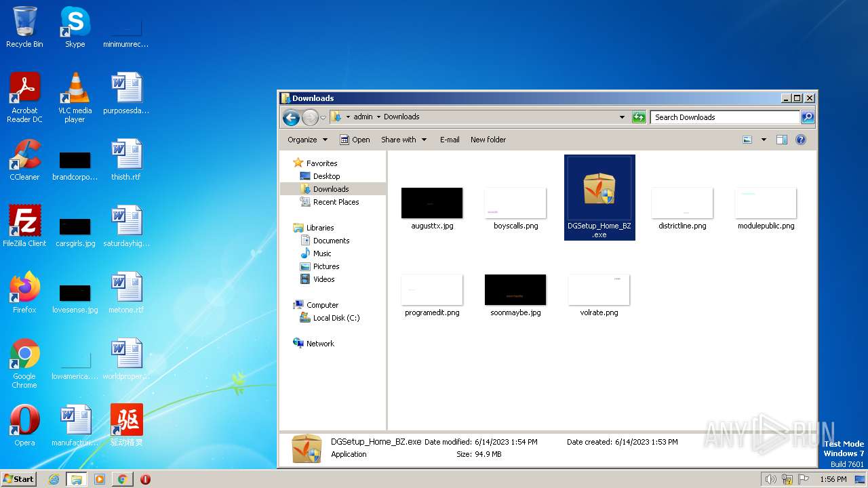Select Local Disk (C:)
868x488 pixels.
pos(336,318)
